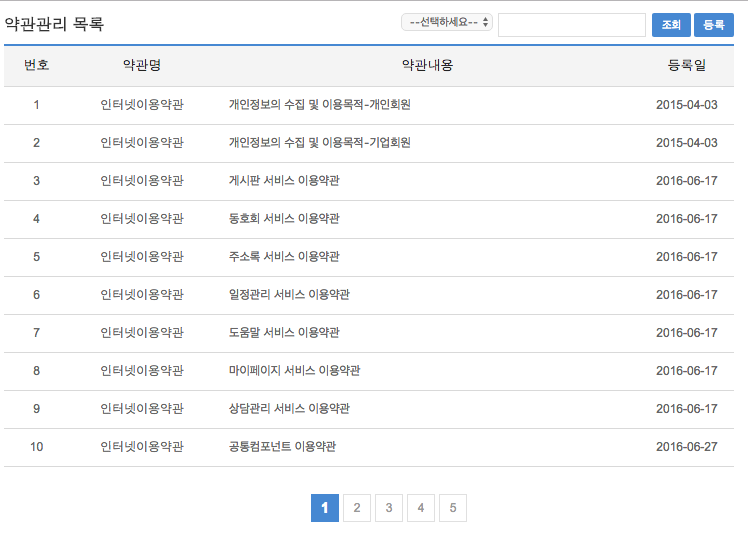Open 게시판 서비스 이용약관 entry
This screenshot has width=748, height=535.
tap(284, 181)
